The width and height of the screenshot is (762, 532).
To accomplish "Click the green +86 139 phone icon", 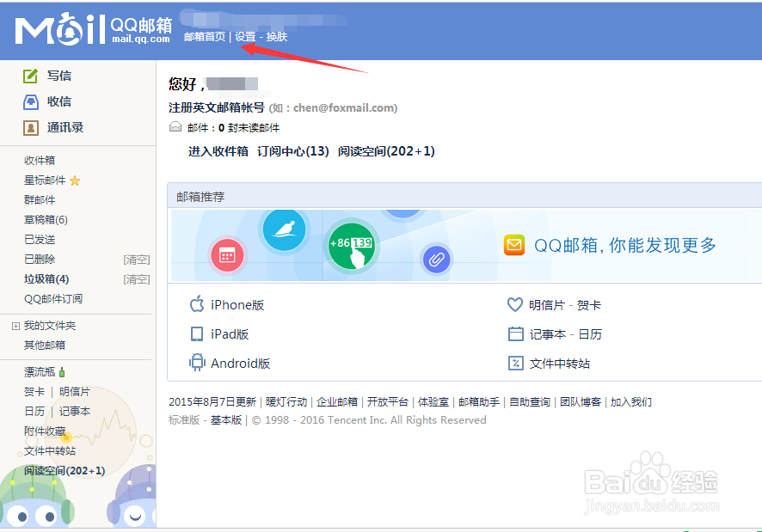I will (352, 246).
